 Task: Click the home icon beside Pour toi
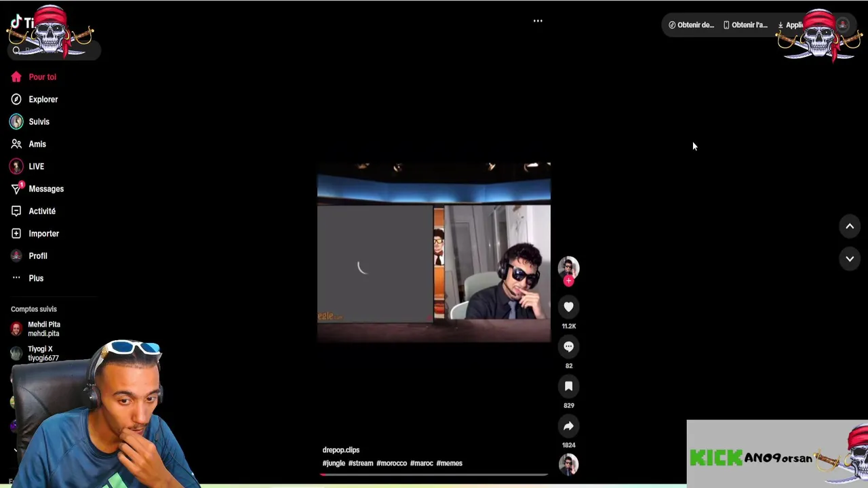[16, 77]
